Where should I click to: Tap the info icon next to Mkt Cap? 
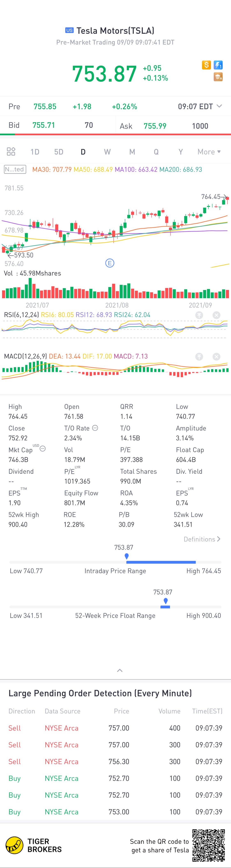tap(43, 448)
